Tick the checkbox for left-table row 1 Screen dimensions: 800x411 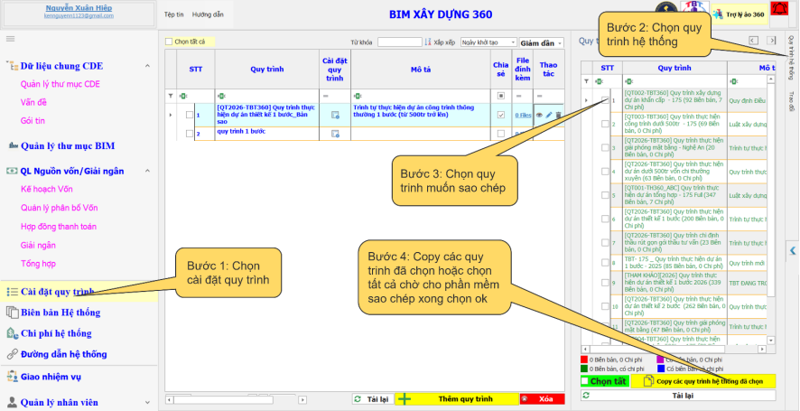(189, 115)
